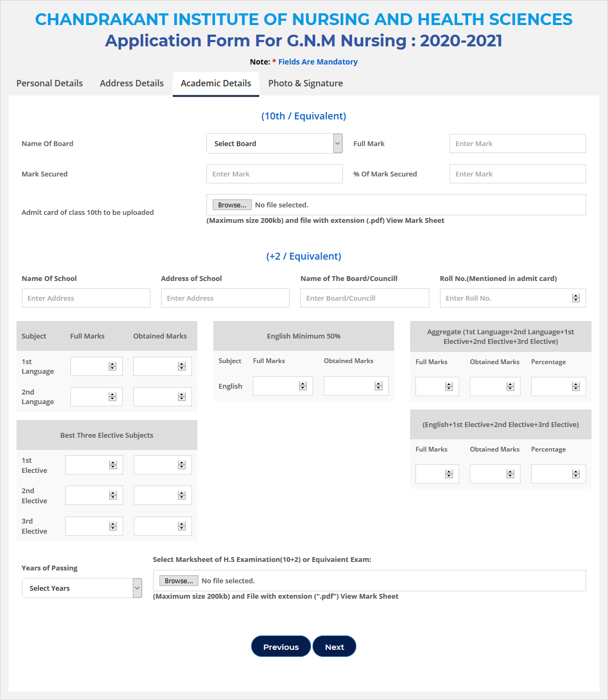Image resolution: width=608 pixels, height=700 pixels.
Task: Click the 10th Full Mark input field
Action: [x=518, y=143]
